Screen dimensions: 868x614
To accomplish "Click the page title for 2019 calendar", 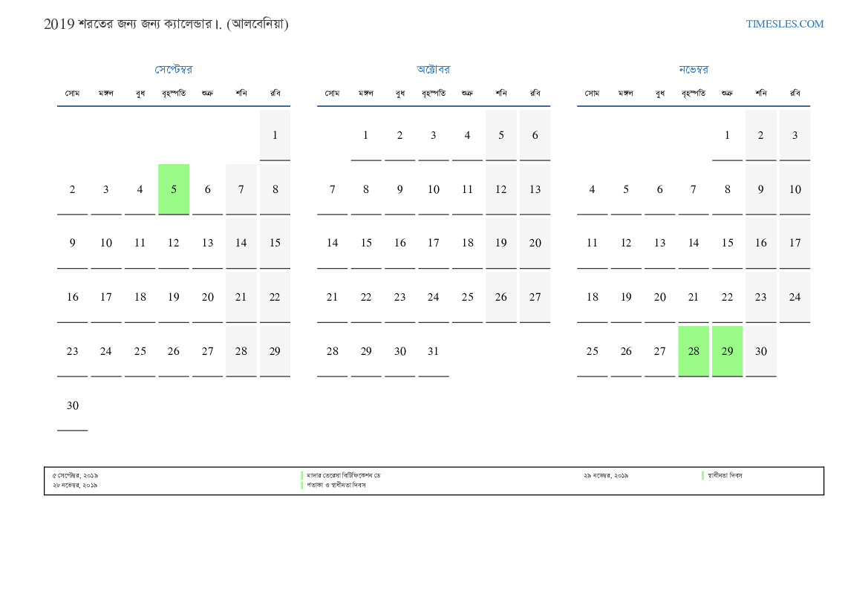I will pyautogui.click(x=166, y=24).
